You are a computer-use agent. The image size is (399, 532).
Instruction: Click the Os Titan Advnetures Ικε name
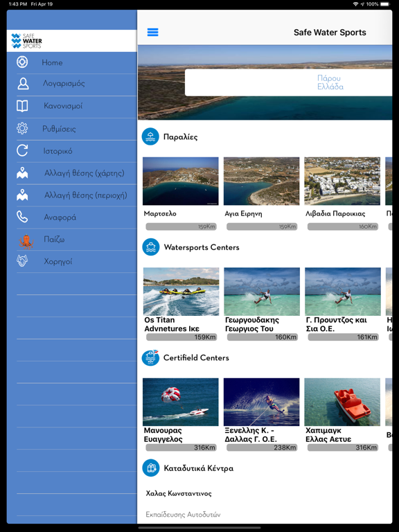172,324
